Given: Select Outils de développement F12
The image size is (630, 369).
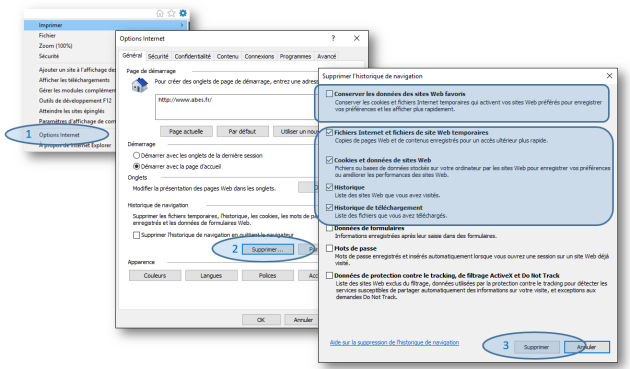Looking at the screenshot, I should (75, 100).
